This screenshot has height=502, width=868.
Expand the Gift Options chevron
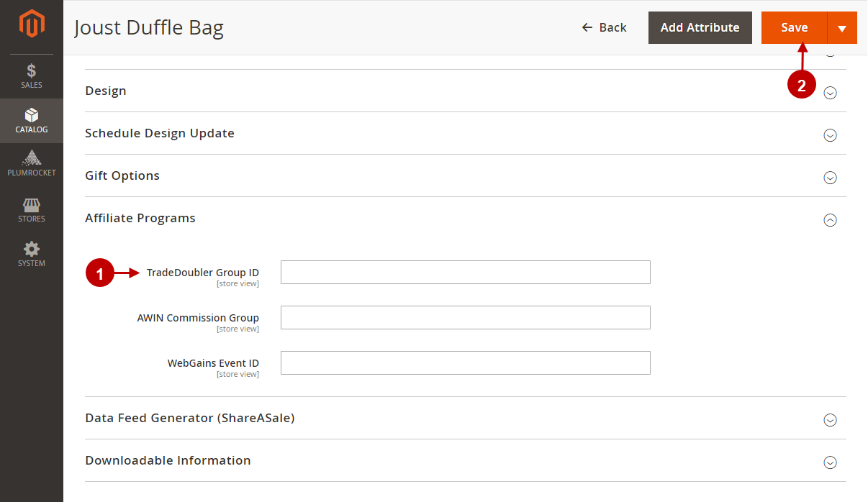click(831, 178)
